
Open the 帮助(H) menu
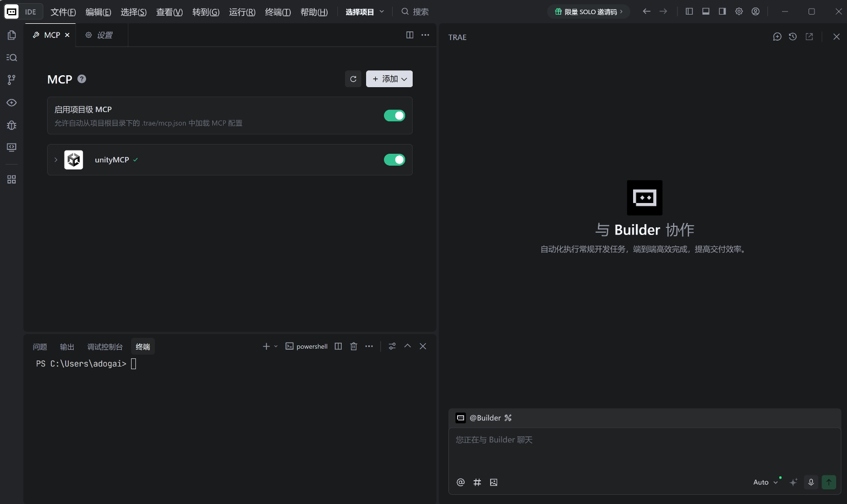(x=314, y=12)
